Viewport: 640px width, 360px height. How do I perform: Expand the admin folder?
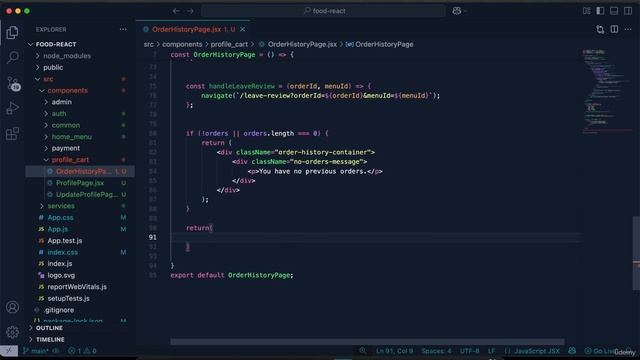(80, 102)
